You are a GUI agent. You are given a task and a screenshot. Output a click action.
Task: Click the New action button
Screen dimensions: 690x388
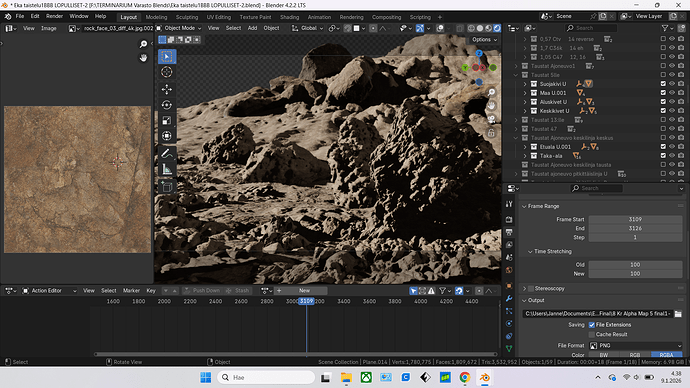[305, 291]
